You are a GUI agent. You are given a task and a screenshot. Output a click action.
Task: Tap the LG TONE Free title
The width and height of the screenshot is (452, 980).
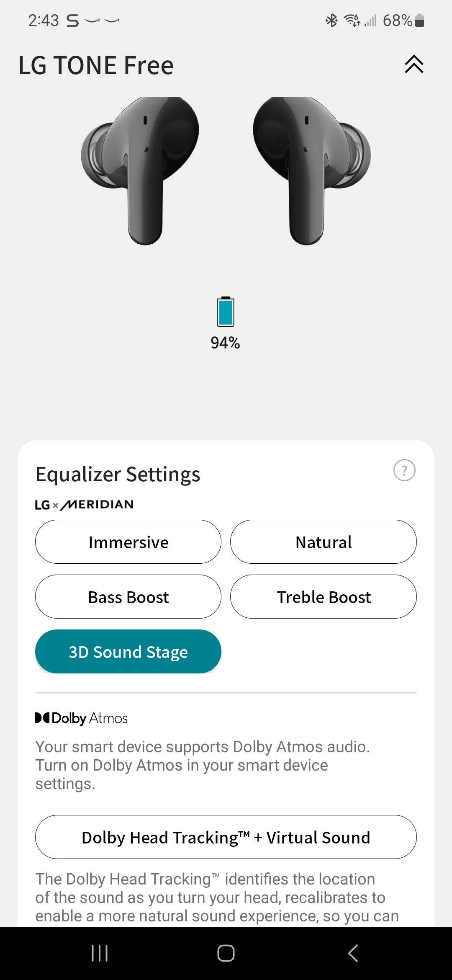tap(96, 65)
